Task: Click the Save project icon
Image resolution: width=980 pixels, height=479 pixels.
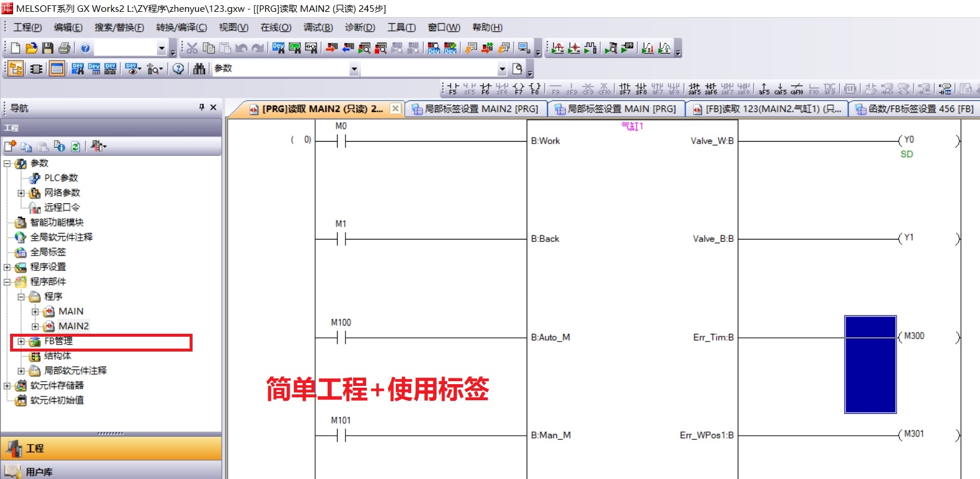Action: tap(48, 48)
